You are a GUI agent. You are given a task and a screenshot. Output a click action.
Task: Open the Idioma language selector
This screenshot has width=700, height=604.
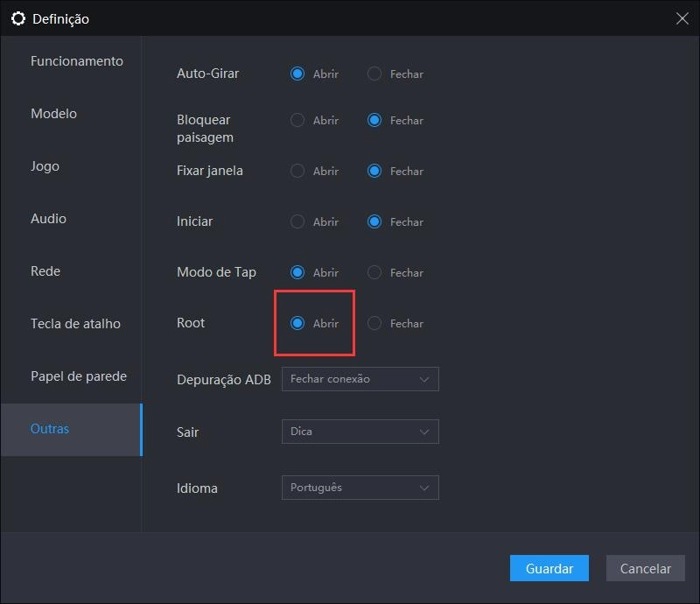(360, 488)
